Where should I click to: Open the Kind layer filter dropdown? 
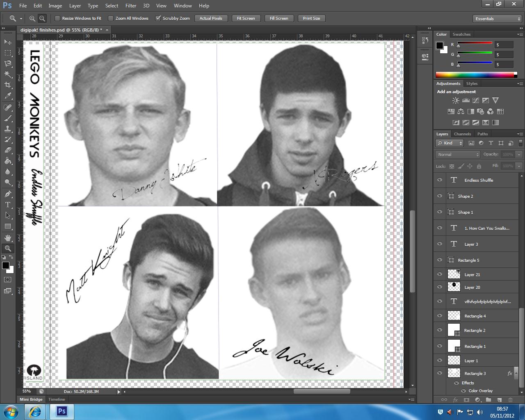450,143
